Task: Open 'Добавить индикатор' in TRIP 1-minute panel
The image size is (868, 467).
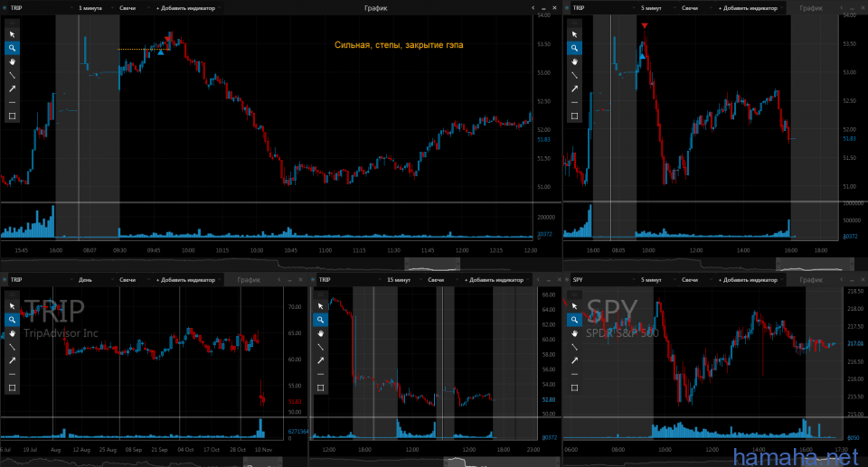Action: 188,8
